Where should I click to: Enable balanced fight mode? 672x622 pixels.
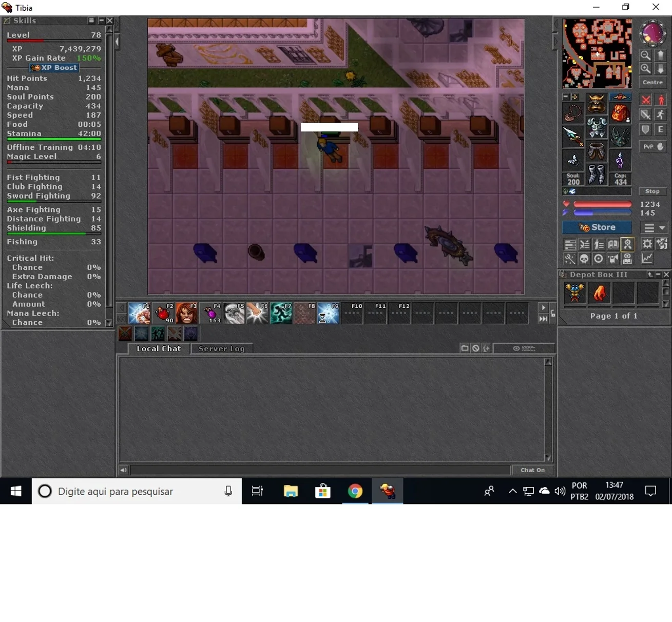[x=646, y=115]
